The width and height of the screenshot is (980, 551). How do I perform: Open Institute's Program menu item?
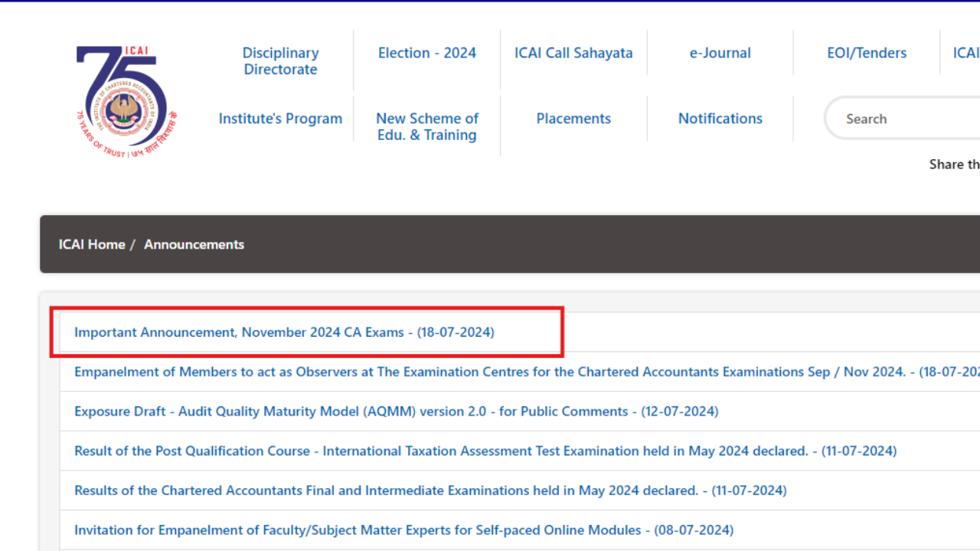tap(280, 119)
